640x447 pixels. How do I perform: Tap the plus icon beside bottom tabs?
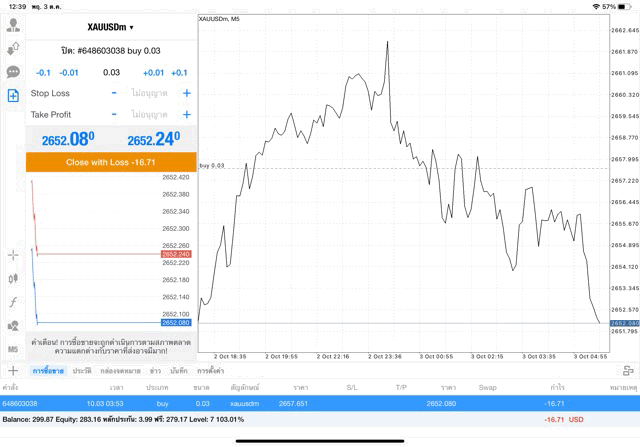point(13,371)
